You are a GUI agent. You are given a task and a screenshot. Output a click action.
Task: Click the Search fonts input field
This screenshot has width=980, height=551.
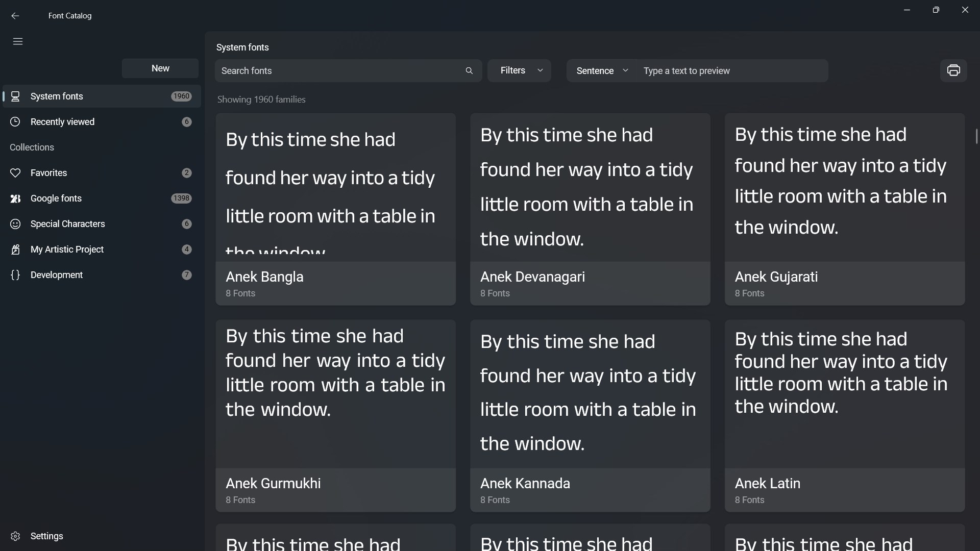click(x=337, y=70)
